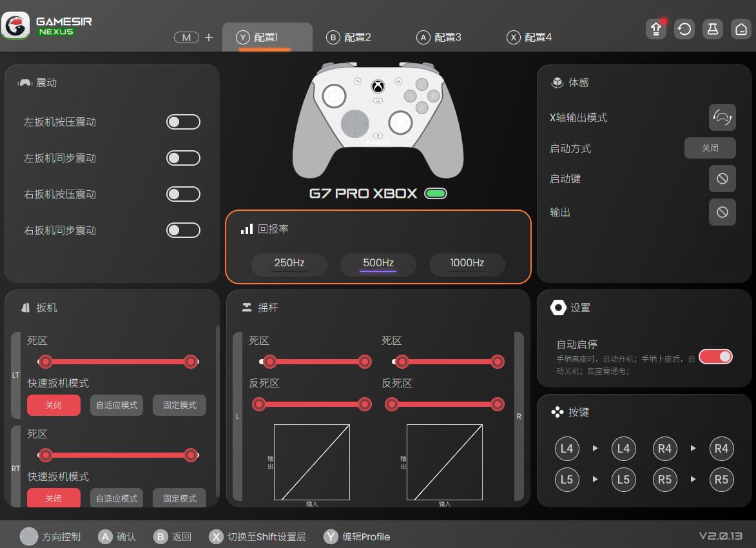Click the L4 mapped target button
The height and width of the screenshot is (548, 756).
[x=623, y=449]
